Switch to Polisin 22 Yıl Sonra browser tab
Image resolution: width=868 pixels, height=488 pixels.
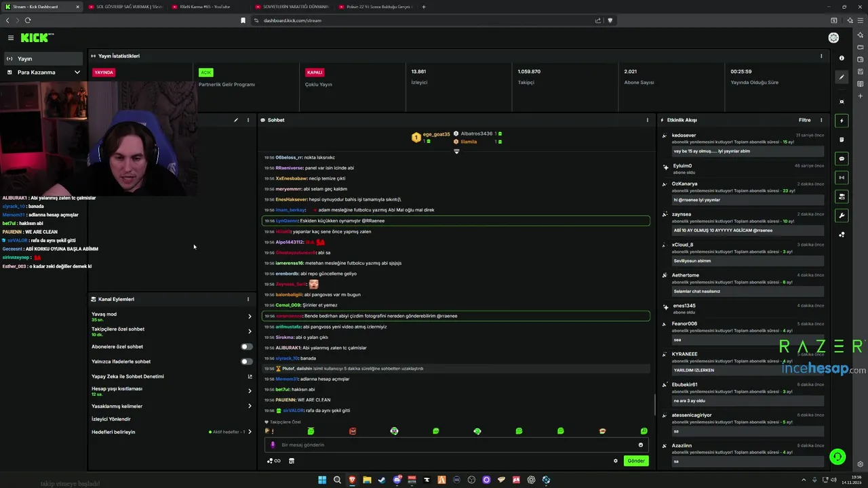[x=375, y=7]
